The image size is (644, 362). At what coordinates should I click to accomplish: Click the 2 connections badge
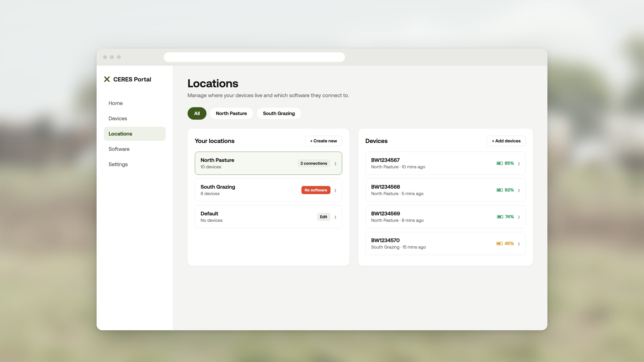(x=314, y=163)
